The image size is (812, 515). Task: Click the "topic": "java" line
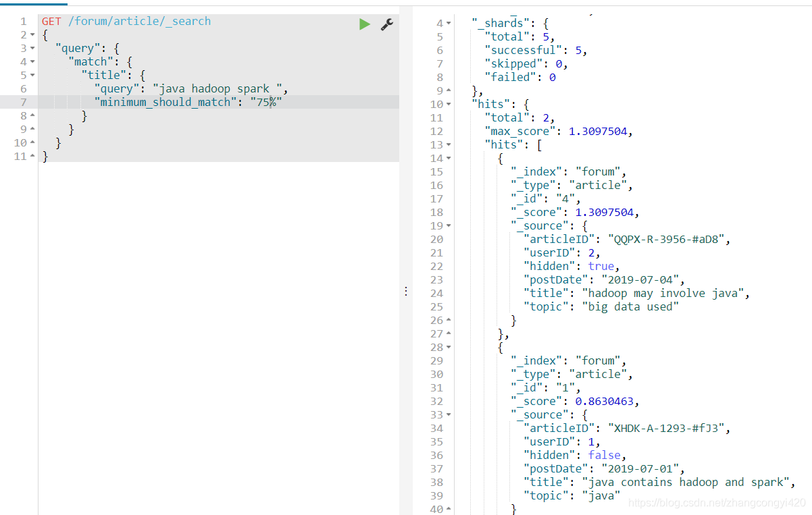572,495
